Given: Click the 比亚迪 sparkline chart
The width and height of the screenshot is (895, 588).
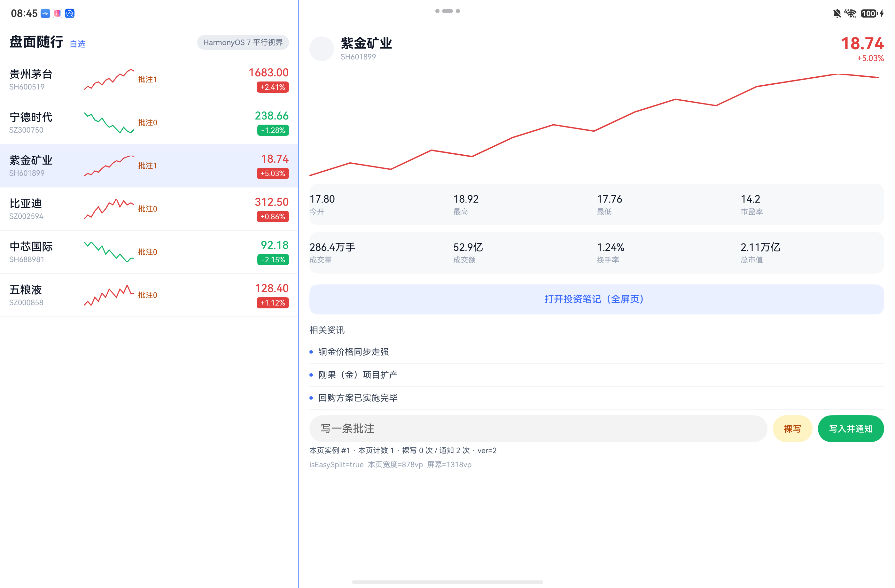Looking at the screenshot, I should point(109,209).
